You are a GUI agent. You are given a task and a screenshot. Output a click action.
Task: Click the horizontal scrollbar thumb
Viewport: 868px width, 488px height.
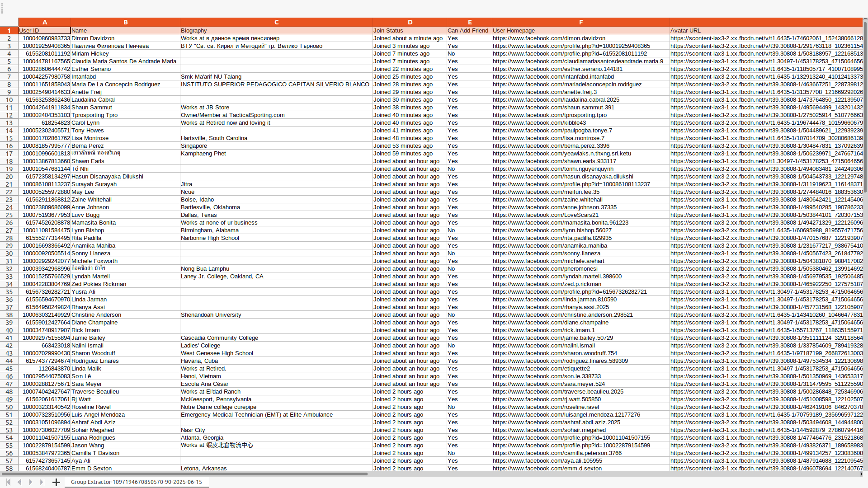click(184, 474)
